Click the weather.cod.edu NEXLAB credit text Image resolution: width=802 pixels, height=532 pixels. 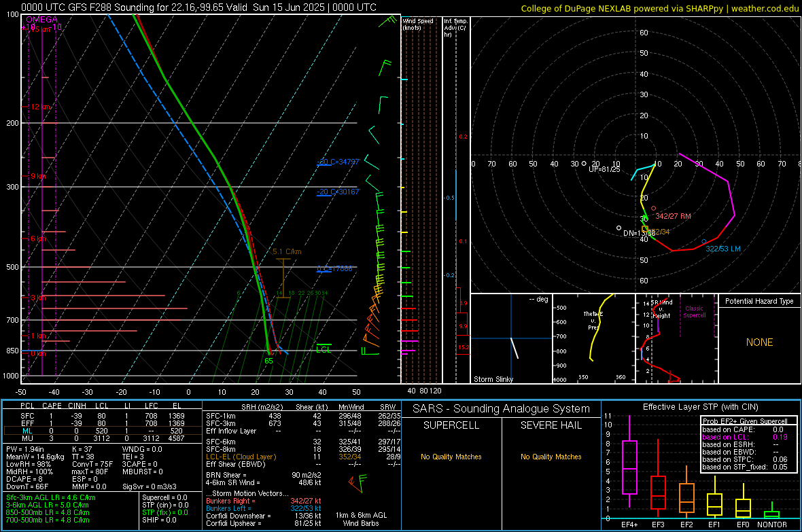click(x=659, y=8)
